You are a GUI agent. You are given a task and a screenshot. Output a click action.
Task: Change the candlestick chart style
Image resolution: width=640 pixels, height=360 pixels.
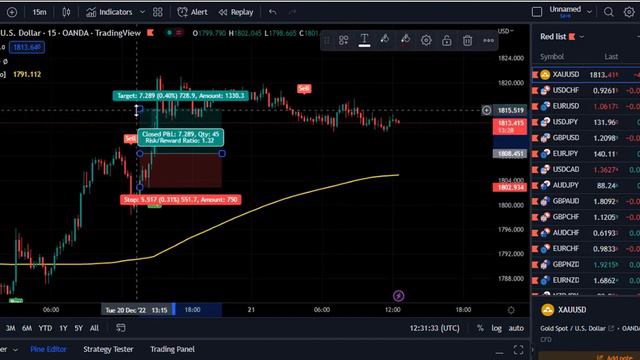[x=66, y=12]
